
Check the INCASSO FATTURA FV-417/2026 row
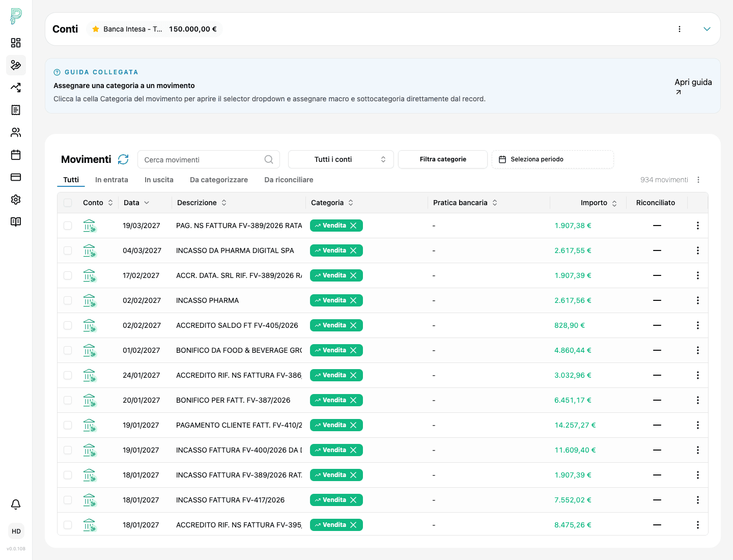68,500
